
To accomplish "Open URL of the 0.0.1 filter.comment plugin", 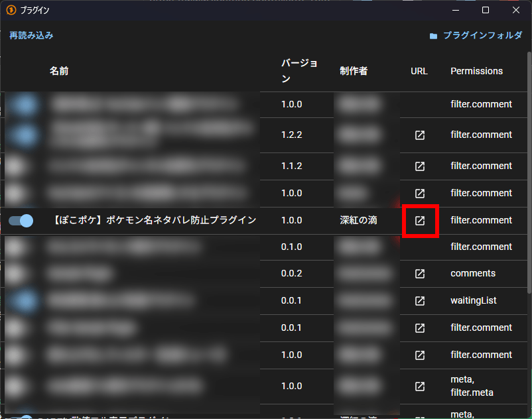I will [419, 328].
